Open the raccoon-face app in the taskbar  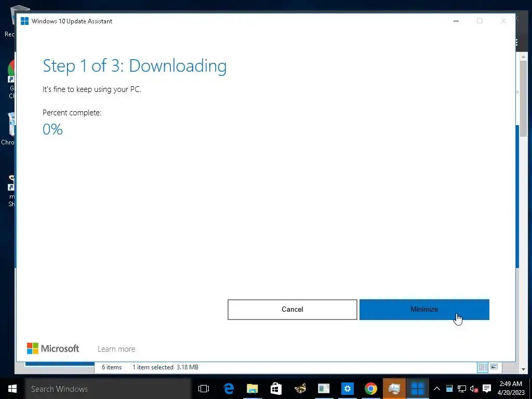300,389
